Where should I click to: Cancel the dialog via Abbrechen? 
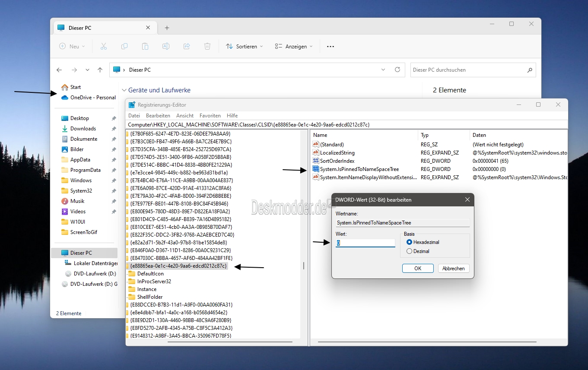point(453,268)
